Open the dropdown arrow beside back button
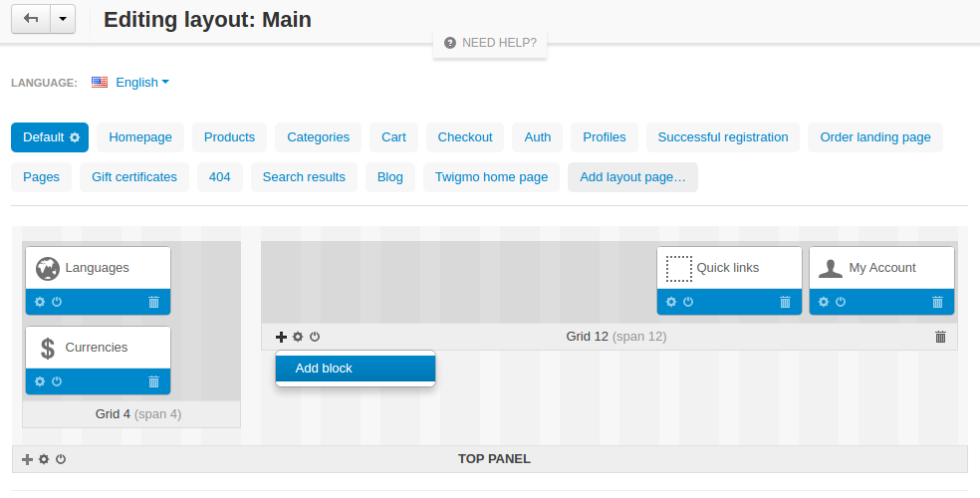Screen dimensions: 980x498 coord(63,19)
